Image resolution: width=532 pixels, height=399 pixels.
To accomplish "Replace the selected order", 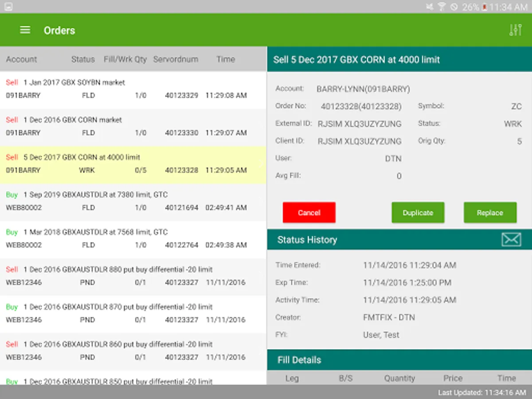I will (490, 213).
